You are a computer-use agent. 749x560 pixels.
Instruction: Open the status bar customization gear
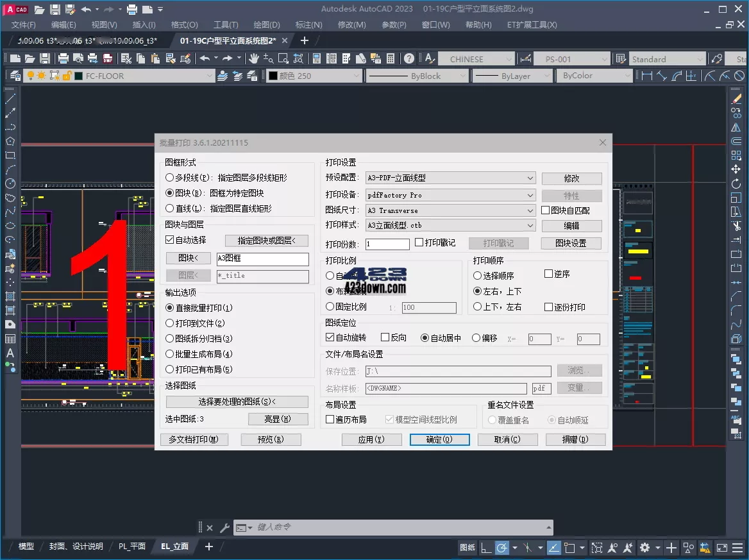pos(645,547)
